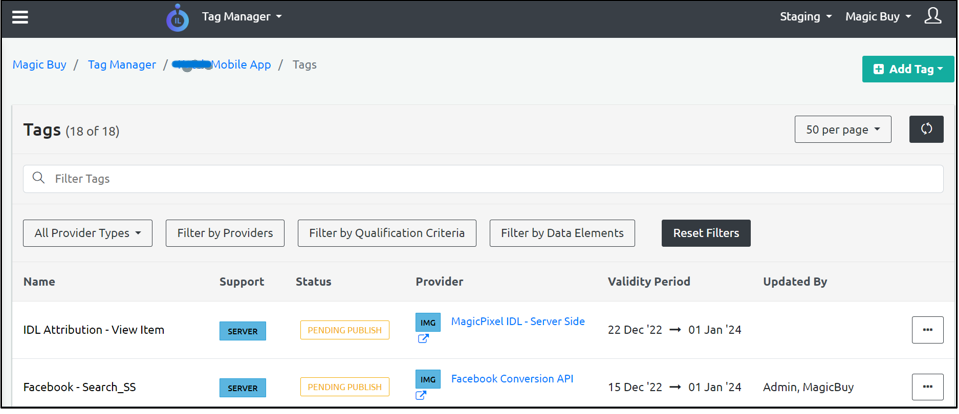959x414 pixels.
Task: Click the Add Tag button
Action: [907, 69]
